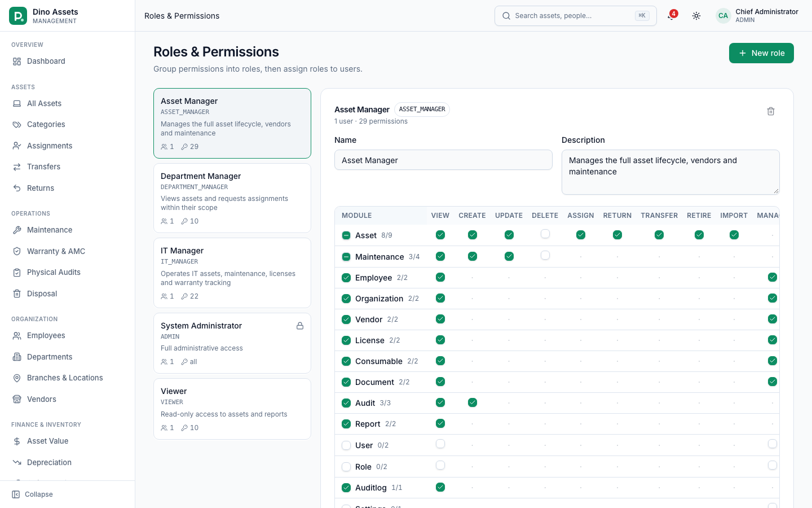
Task: Enable Delete permission for Asset module
Action: [x=545, y=234]
